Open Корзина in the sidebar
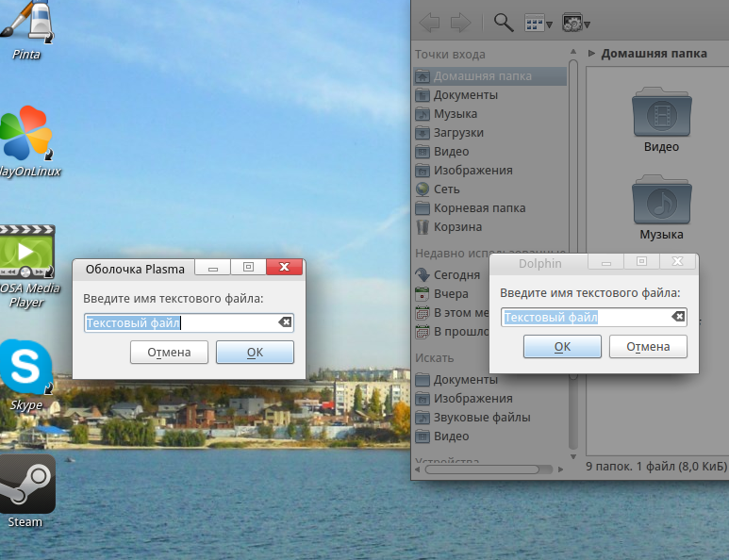This screenshot has width=729, height=560. pyautogui.click(x=490, y=227)
